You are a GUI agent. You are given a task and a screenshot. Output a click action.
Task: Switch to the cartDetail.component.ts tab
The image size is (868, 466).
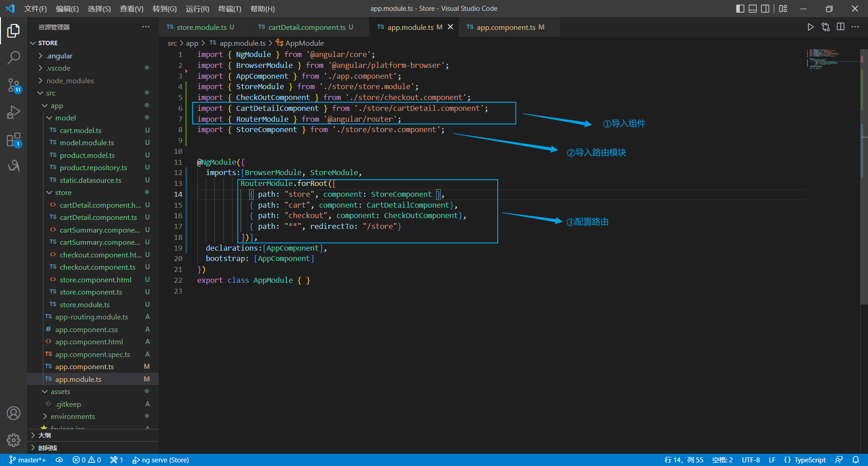307,27
